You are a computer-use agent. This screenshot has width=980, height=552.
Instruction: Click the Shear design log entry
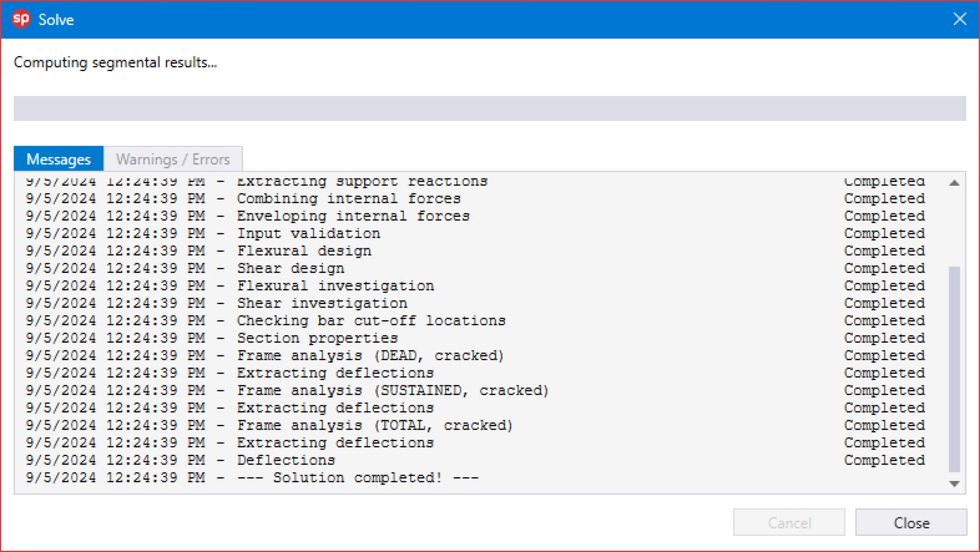[291, 269]
